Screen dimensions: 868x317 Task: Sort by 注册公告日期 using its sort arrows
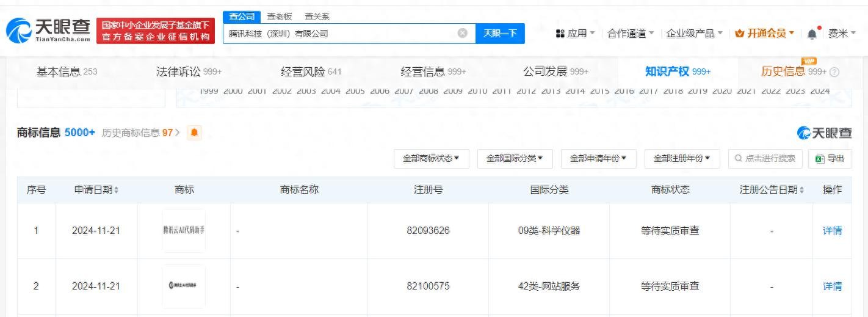point(801,191)
